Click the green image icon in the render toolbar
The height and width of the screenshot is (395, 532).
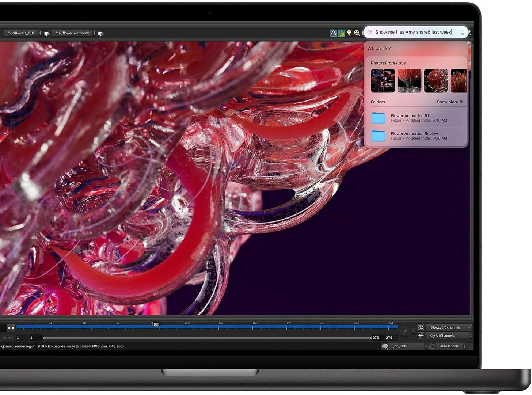point(341,33)
